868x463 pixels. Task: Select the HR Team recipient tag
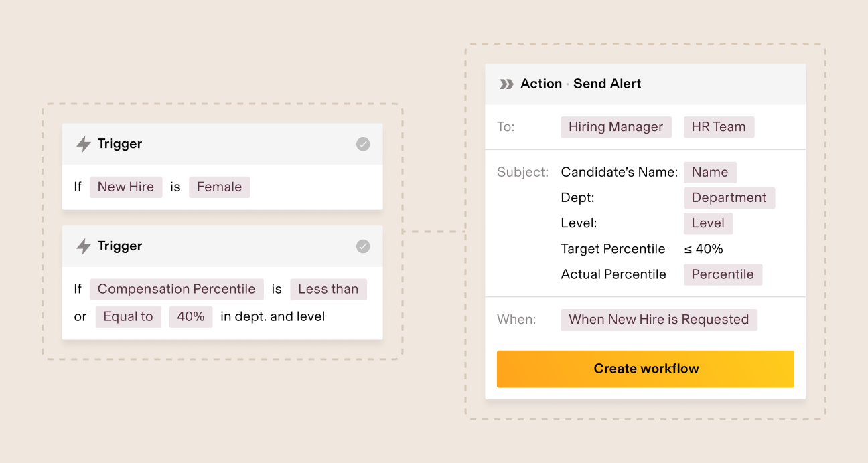tap(719, 126)
